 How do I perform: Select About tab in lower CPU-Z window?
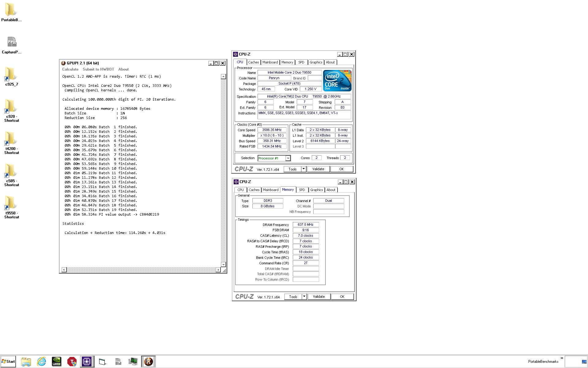[x=331, y=190]
